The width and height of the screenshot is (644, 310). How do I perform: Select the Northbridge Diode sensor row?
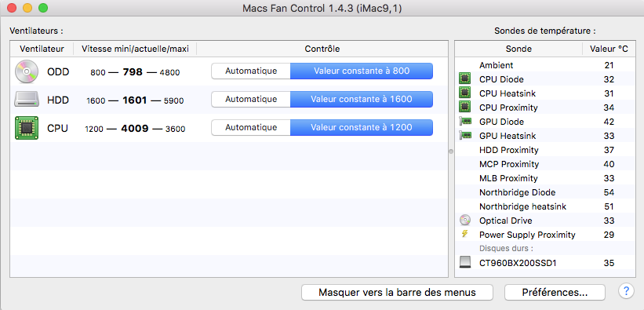tap(545, 192)
